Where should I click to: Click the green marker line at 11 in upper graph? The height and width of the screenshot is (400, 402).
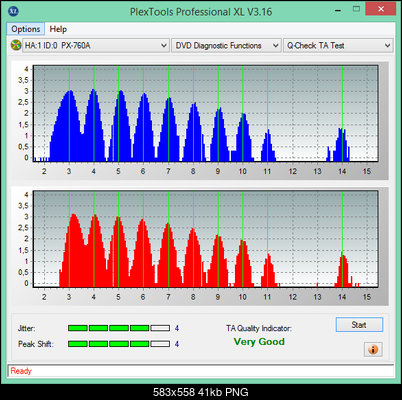click(x=267, y=113)
